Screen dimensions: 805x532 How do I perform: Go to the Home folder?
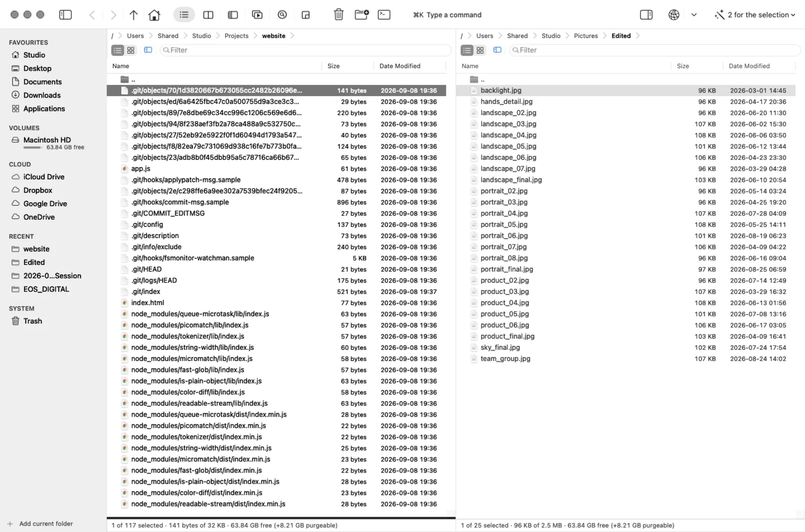pyautogui.click(x=154, y=15)
